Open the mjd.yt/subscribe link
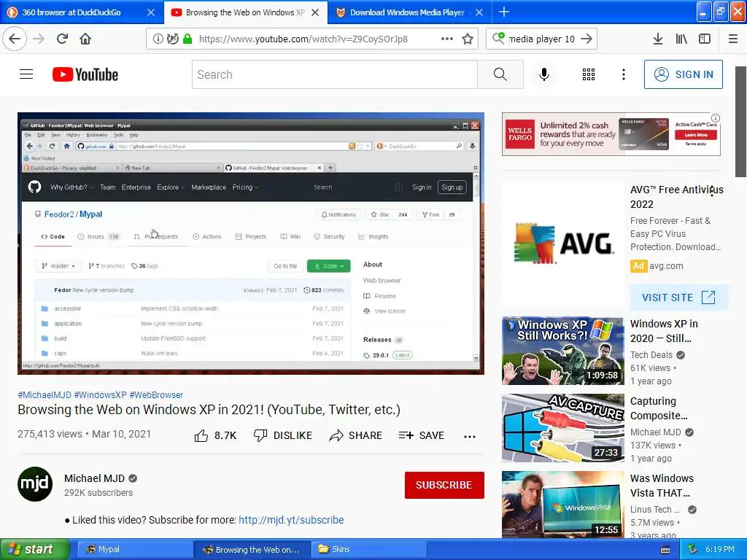This screenshot has width=747, height=560. coord(291,519)
